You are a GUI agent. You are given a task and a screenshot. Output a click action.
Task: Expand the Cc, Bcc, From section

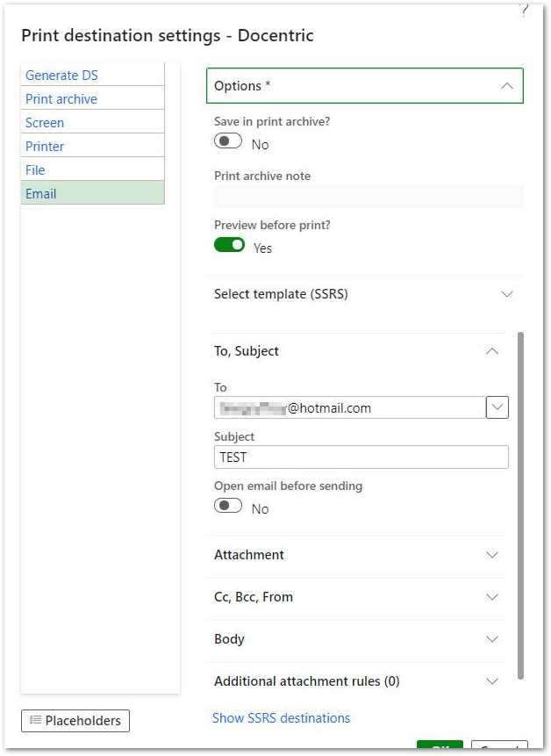click(358, 597)
